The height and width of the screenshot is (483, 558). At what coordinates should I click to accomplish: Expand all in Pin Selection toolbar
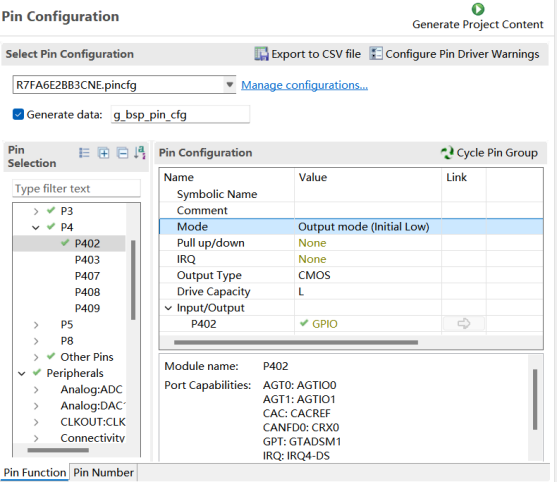click(104, 153)
